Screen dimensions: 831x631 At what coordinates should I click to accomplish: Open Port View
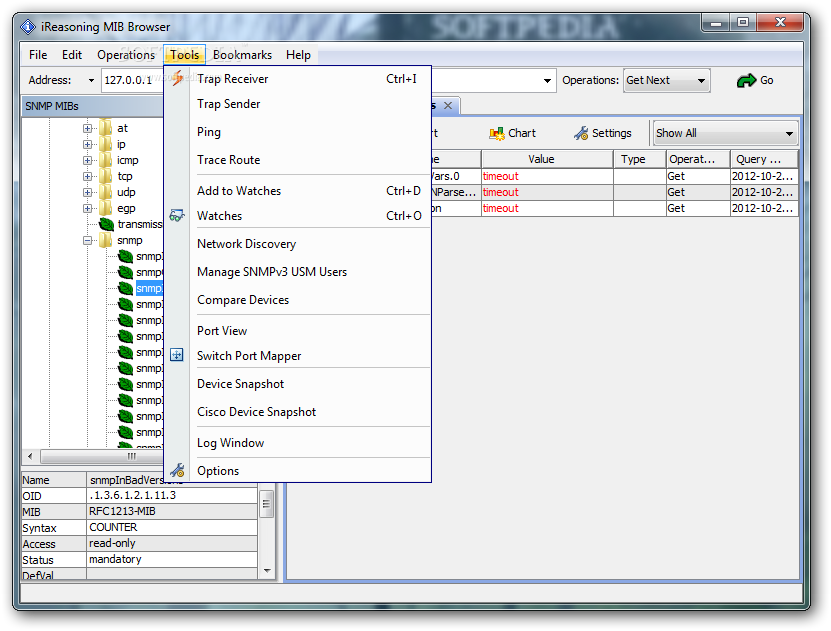click(x=297, y=331)
